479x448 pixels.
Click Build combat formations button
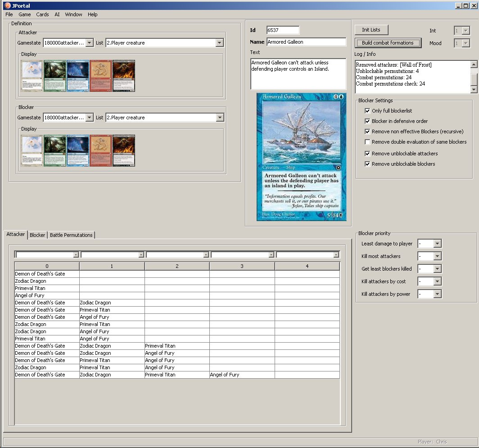[x=388, y=43]
